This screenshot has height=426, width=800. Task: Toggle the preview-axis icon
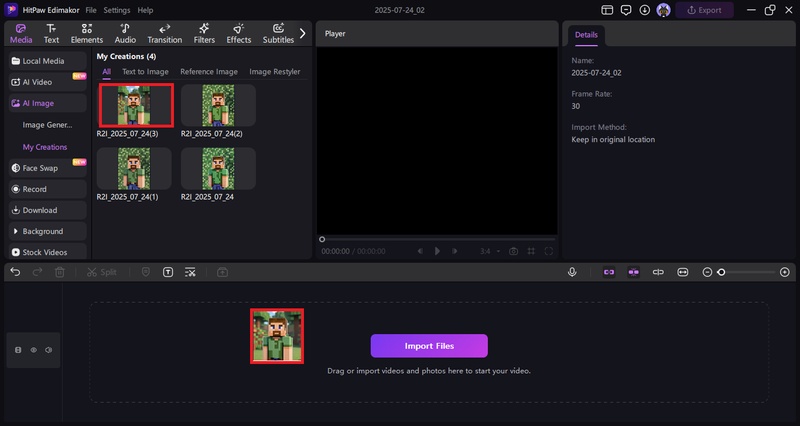[658, 272]
